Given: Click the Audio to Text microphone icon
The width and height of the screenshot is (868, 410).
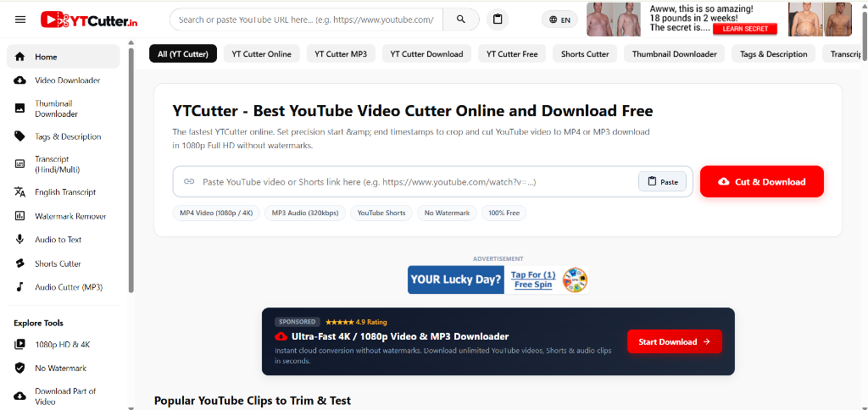Looking at the screenshot, I should [20, 240].
